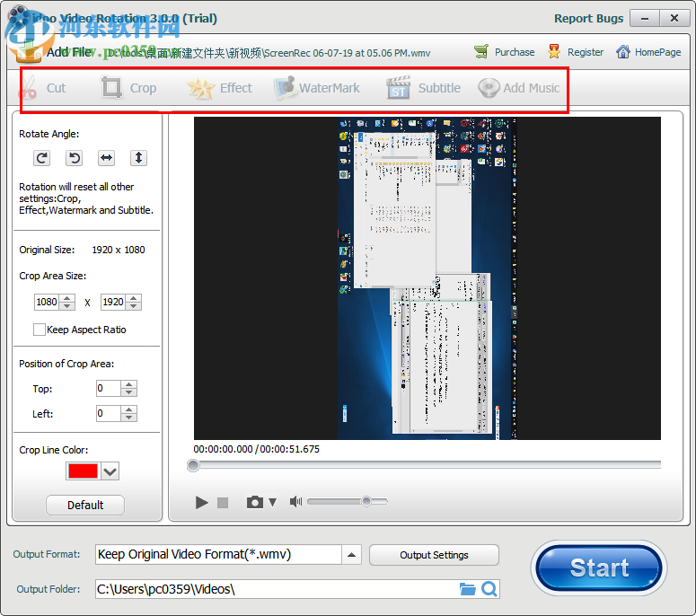Flip video horizontally
Screen dimensions: 696x616
point(107,158)
